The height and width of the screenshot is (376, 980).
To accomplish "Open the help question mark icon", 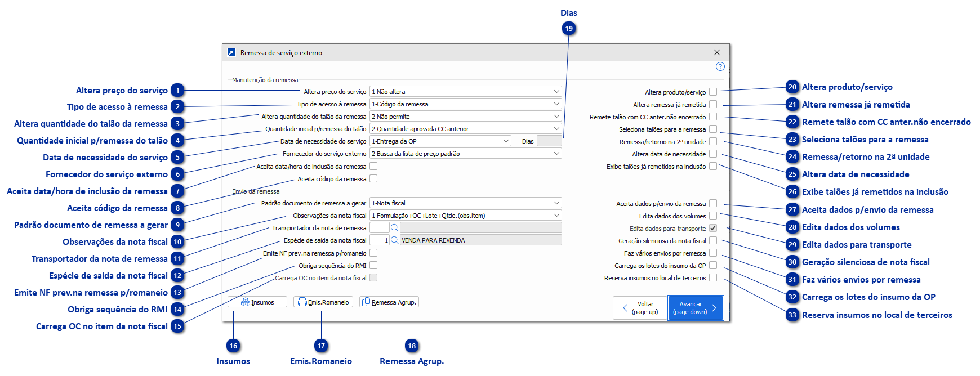I will click(720, 66).
